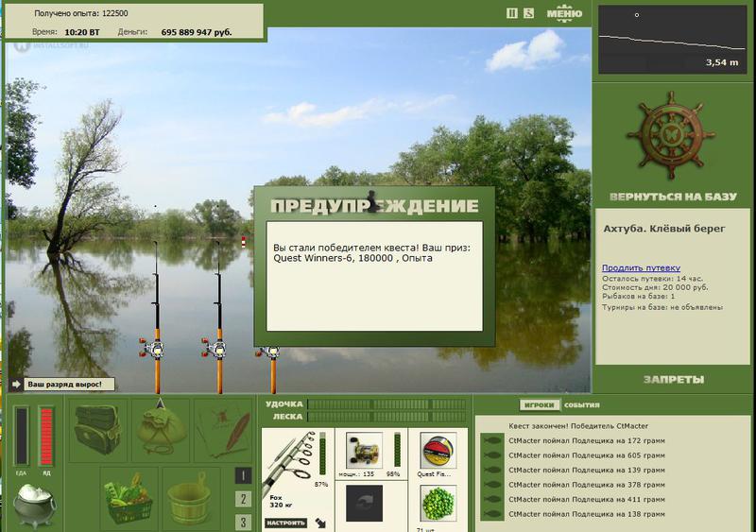Click the arrow icon beside rank notification
This screenshot has width=756, height=532.
[x=16, y=385]
